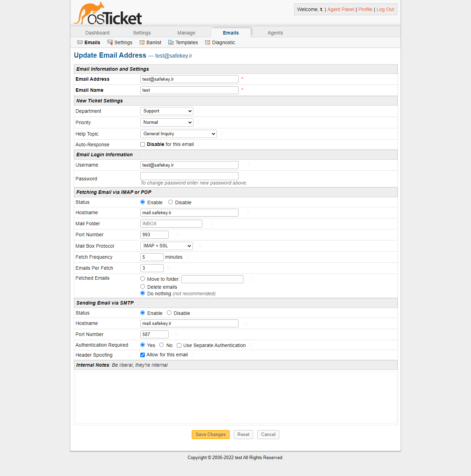This screenshot has width=471, height=476.
Task: Select Delete emails radio option
Action: pos(143,287)
